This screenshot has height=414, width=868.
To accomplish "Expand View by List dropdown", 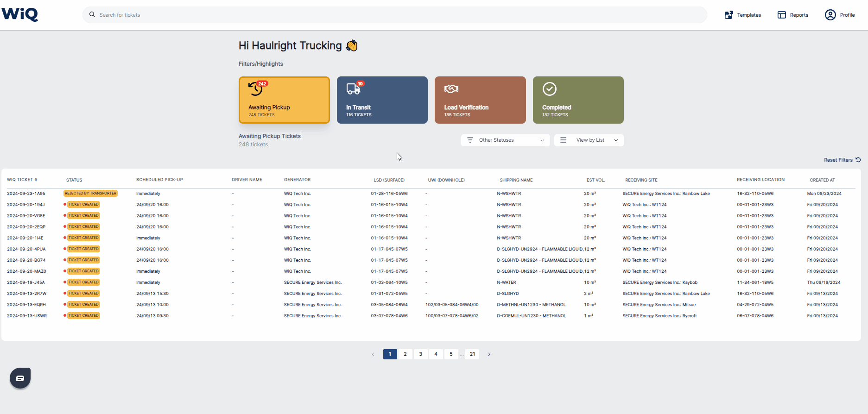I will 589,140.
